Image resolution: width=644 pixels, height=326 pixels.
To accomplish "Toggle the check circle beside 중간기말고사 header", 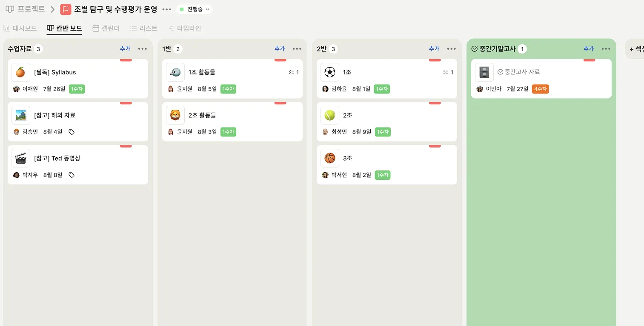I will 475,49.
